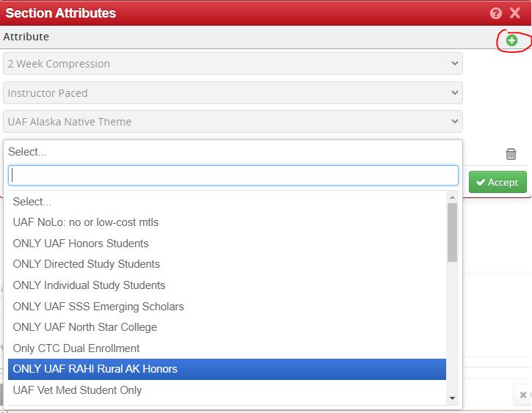The image size is (532, 413).
Task: Pick ONLY UAF North Star College
Action: coord(85,327)
